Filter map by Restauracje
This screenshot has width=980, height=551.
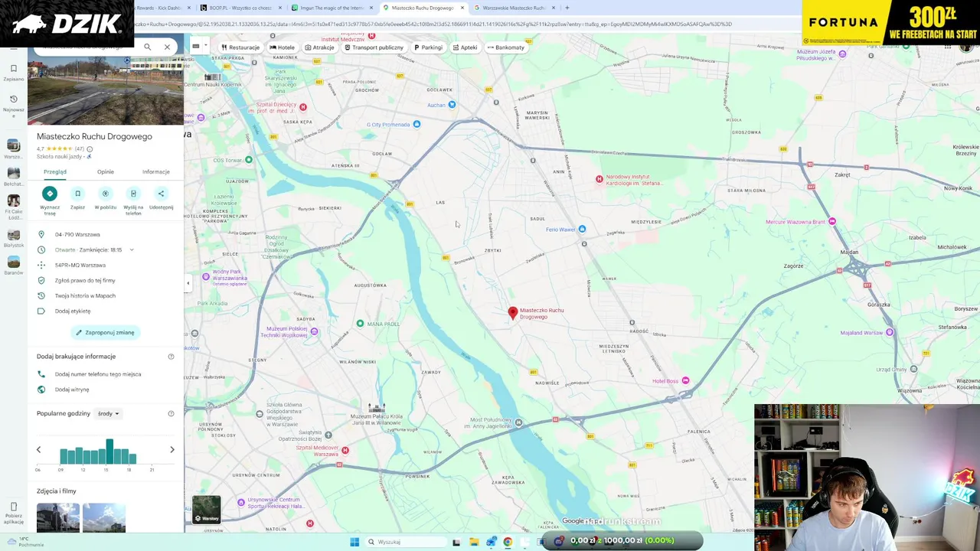(240, 47)
